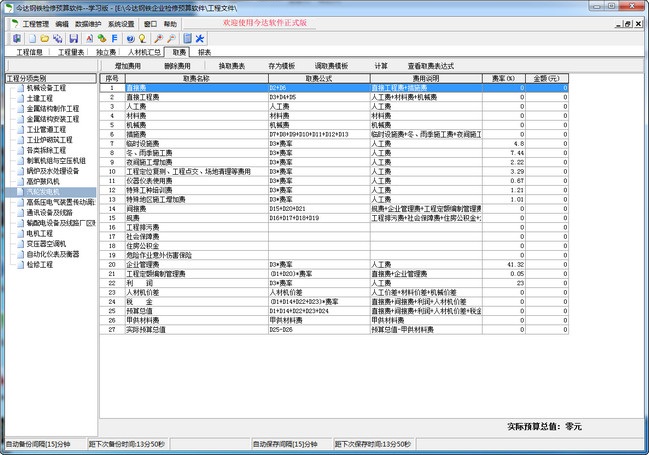Restore the inner document window

[x=628, y=24]
